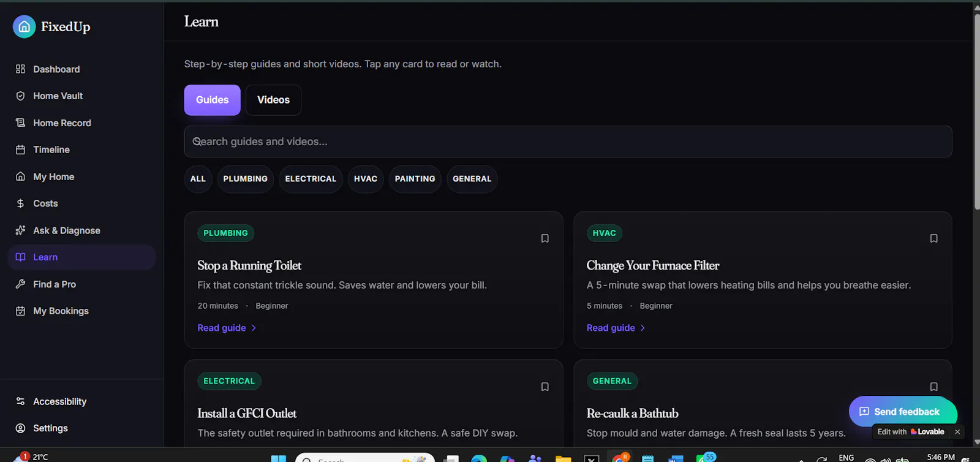Filter guides by PAINTING chip
Viewport: 980px width, 462px height.
[415, 179]
